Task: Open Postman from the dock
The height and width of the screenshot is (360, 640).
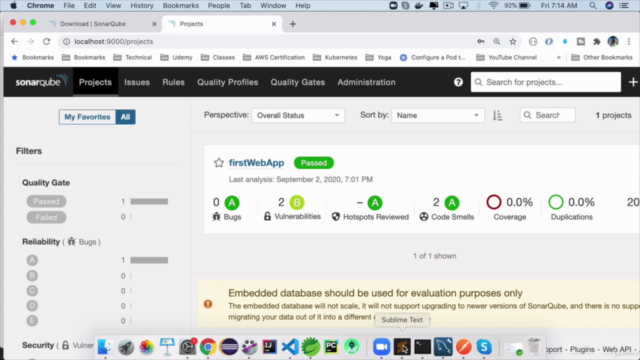Action: [463, 347]
